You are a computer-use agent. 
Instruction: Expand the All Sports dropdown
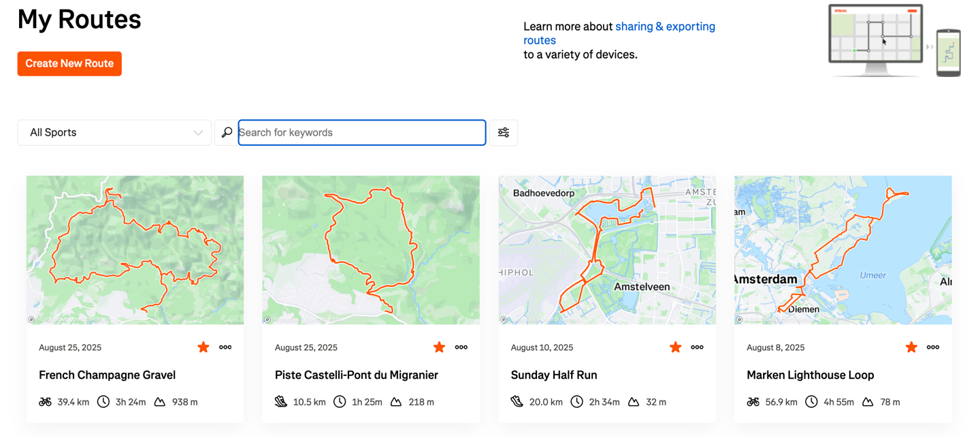pos(114,133)
